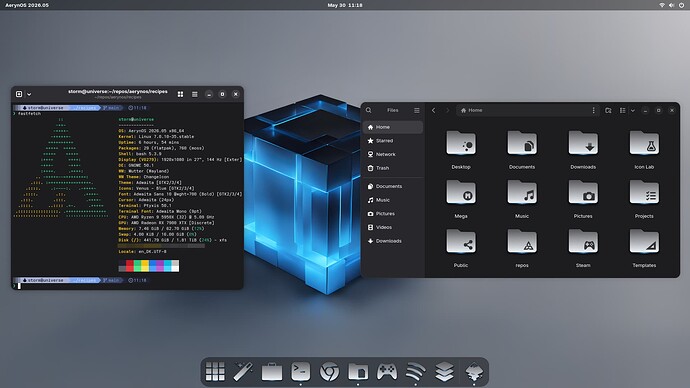
Task: Open the power icon in top bar
Action: pyautogui.click(x=681, y=5)
